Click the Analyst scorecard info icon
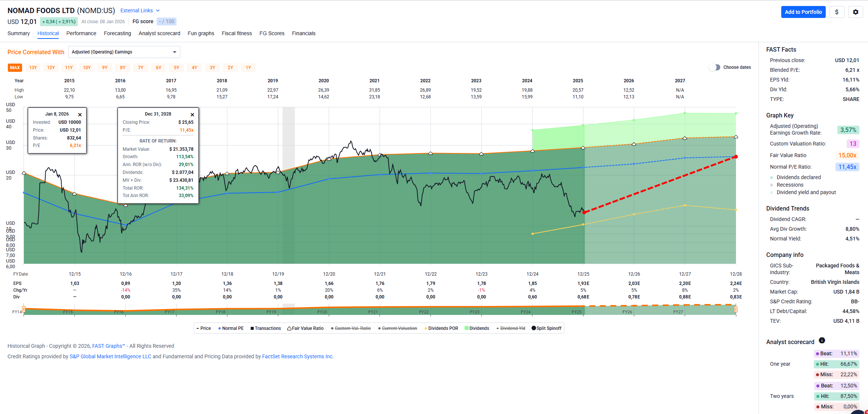The width and height of the screenshot is (868, 414). point(822,340)
